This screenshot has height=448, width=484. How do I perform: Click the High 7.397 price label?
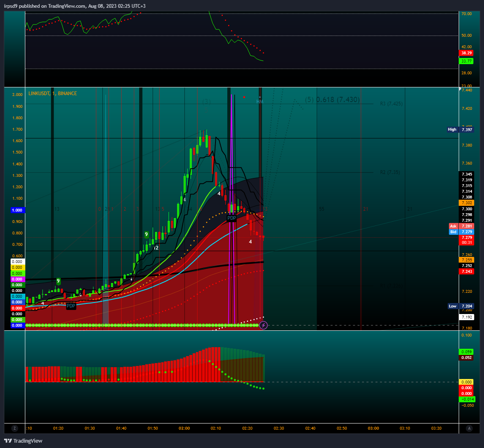(460, 129)
